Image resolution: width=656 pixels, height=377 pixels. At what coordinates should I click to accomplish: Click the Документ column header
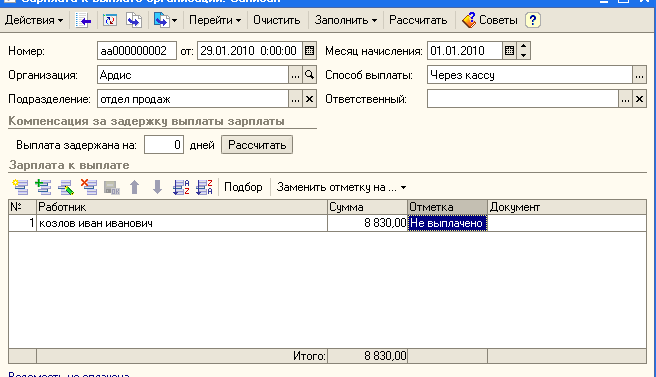(x=567, y=207)
